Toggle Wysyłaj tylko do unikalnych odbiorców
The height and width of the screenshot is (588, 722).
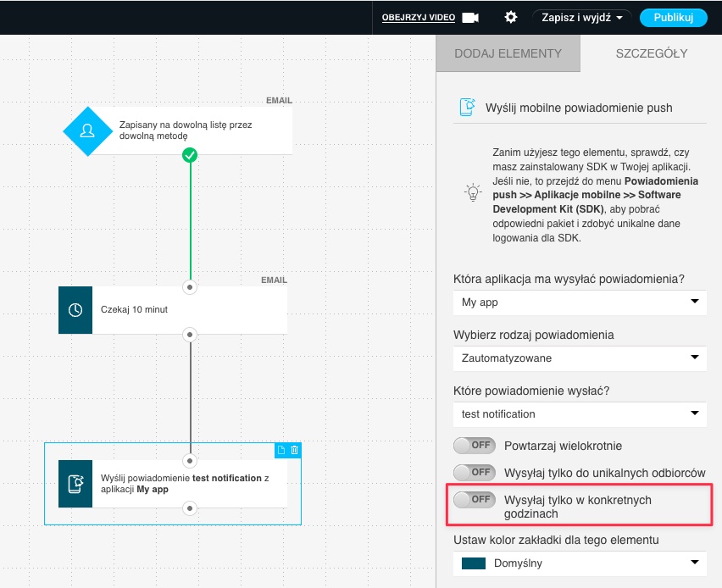click(475, 472)
